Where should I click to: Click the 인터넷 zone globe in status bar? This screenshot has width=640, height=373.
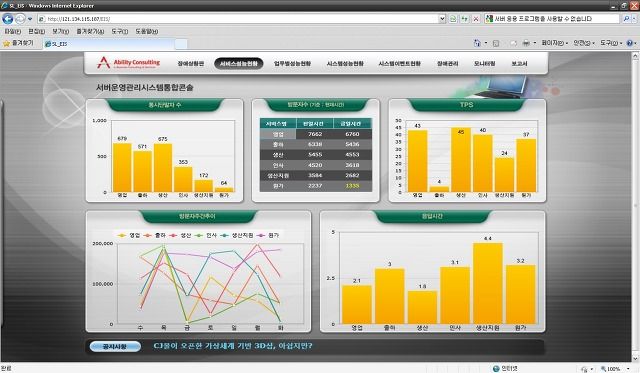[496, 369]
